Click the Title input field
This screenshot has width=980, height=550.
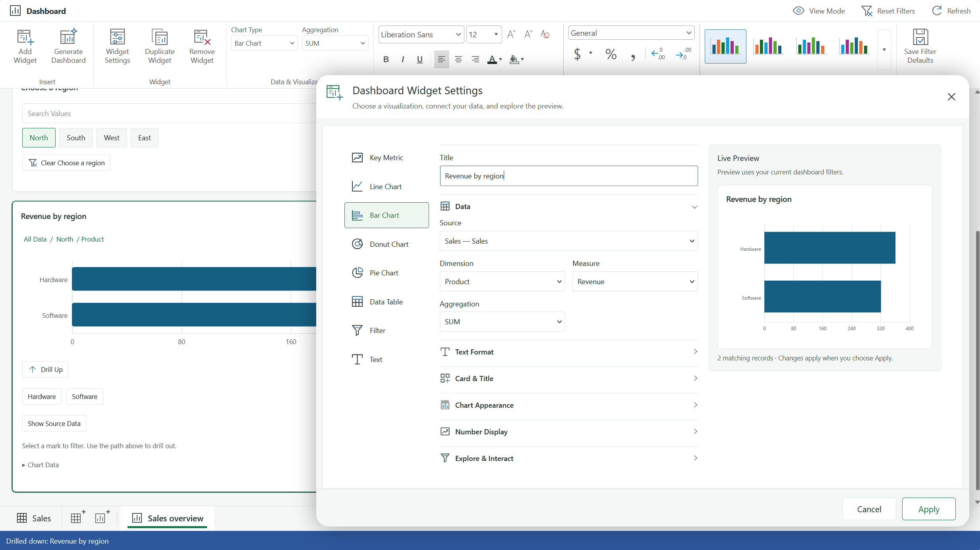[x=568, y=176]
